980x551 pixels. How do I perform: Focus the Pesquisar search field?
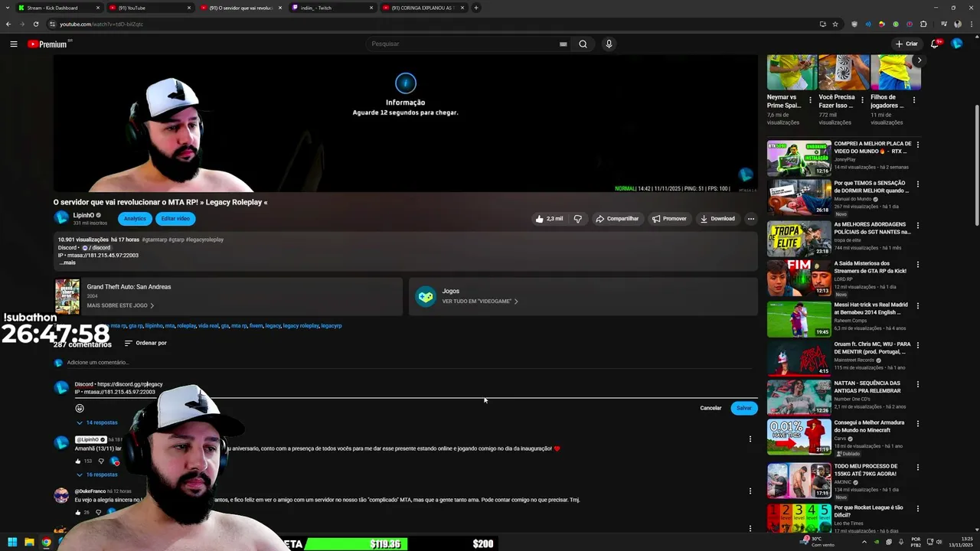tap(463, 44)
